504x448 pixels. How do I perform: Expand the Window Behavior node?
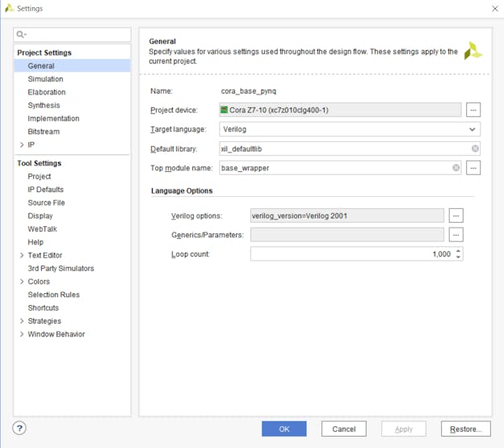tap(22, 334)
